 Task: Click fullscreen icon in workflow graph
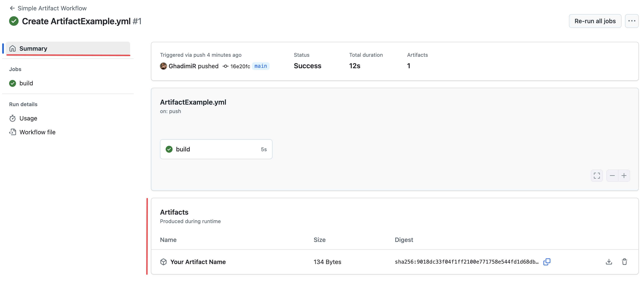point(596,176)
